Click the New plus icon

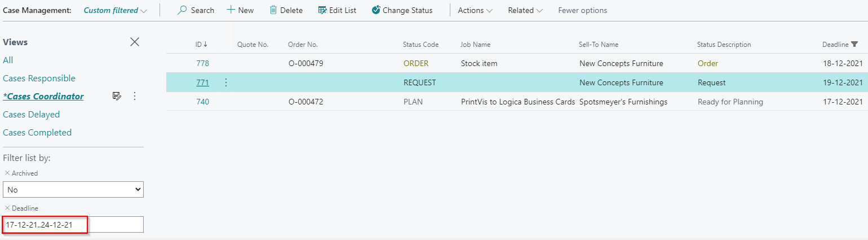tap(231, 10)
